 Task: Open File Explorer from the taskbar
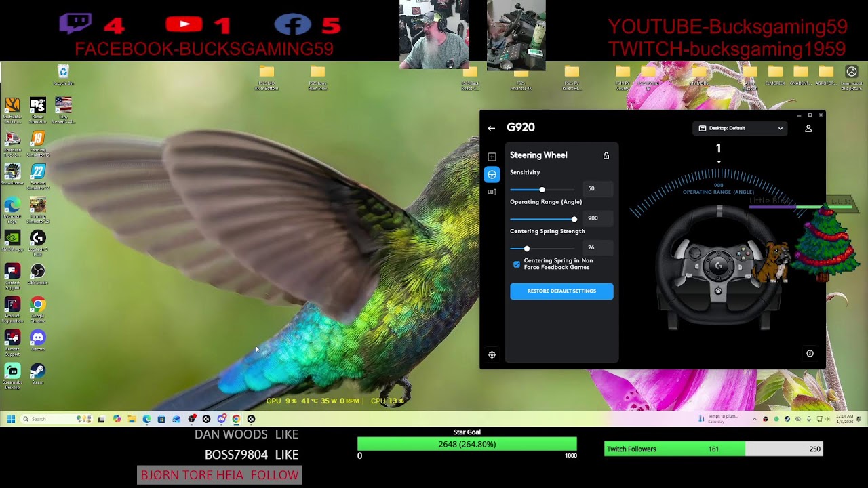point(132,419)
